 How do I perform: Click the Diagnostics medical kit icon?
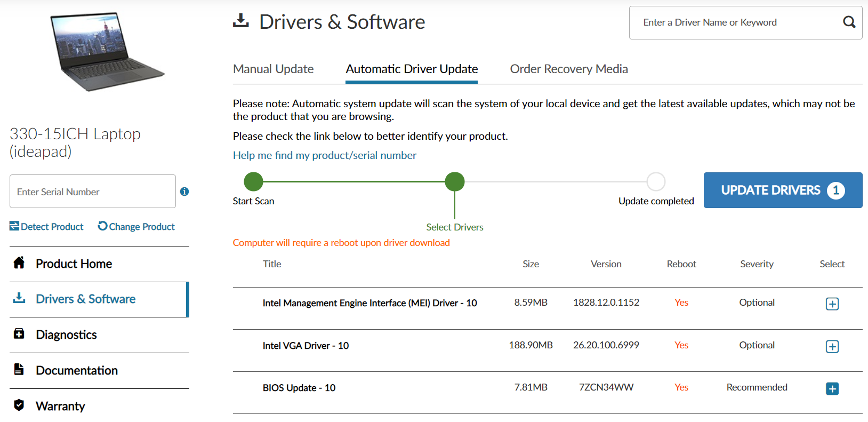coord(19,333)
